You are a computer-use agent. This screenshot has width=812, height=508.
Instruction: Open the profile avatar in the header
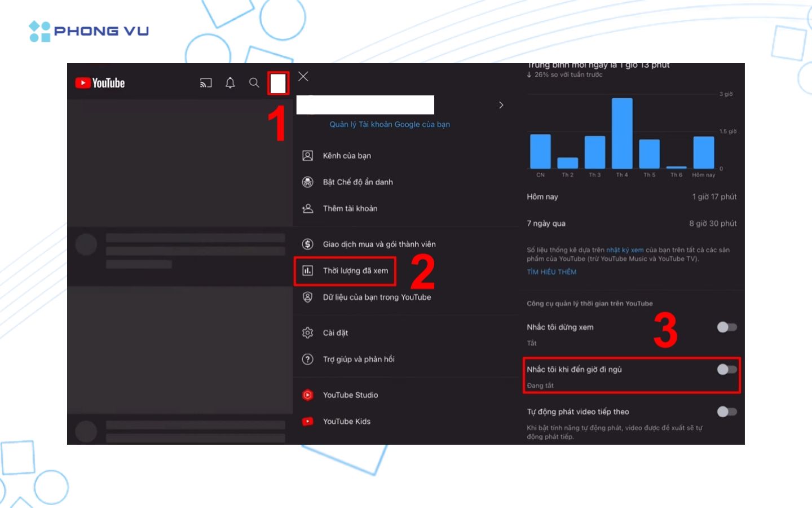pos(278,84)
